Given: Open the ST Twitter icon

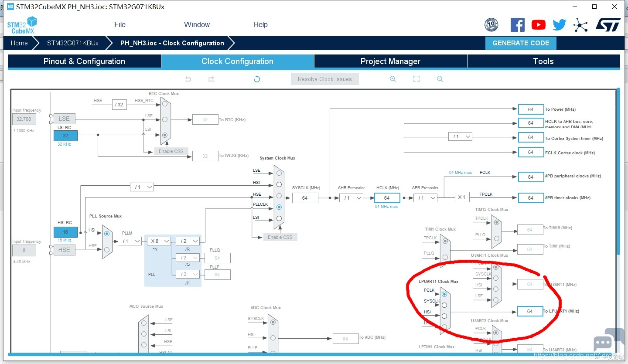Looking at the screenshot, I should tap(560, 25).
